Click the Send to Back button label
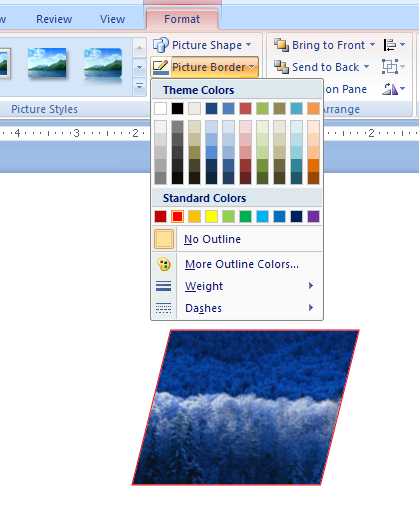The width and height of the screenshot is (419, 527). point(325,67)
